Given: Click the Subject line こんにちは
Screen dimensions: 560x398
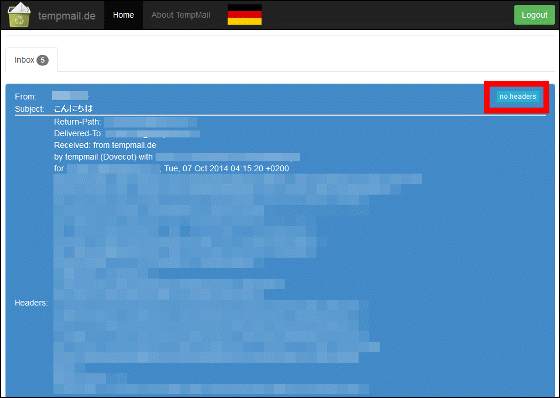Looking at the screenshot, I should [74, 109].
